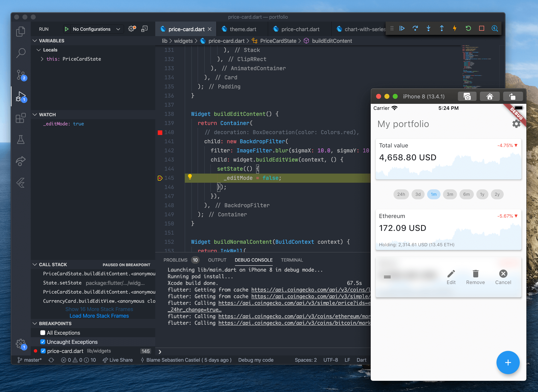The image size is (538, 392).
Task: Disable the price-card.dart breakpoint checkbox
Action: (43, 351)
